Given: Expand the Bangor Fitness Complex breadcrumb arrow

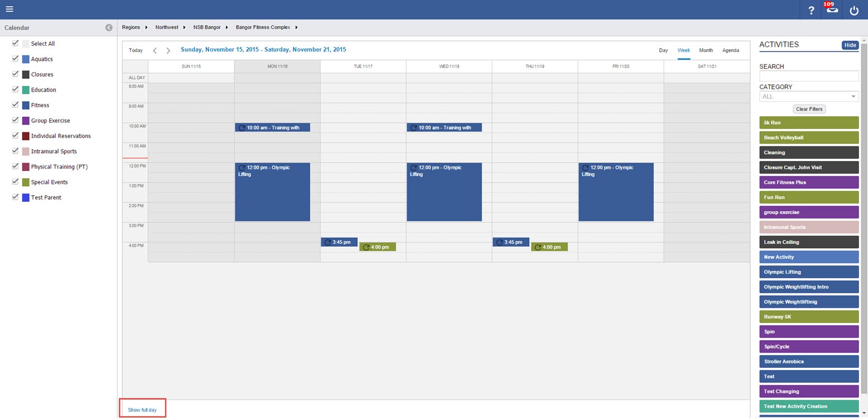Looking at the screenshot, I should pyautogui.click(x=296, y=27).
